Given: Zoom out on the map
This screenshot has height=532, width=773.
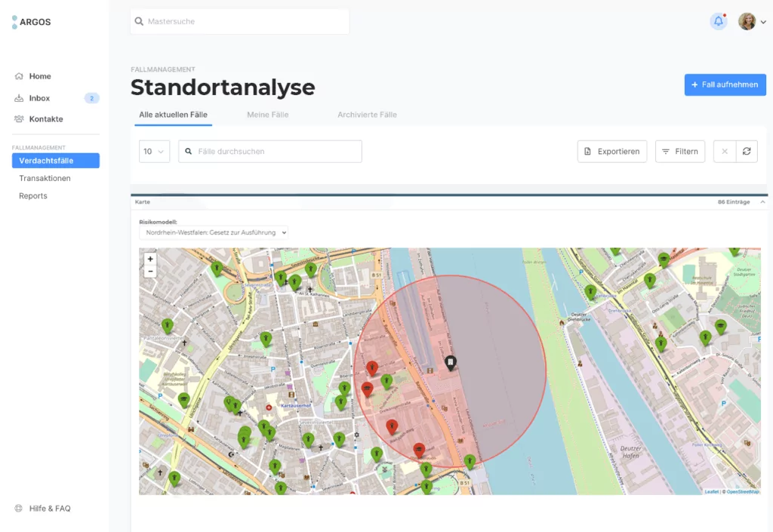Looking at the screenshot, I should 150,272.
